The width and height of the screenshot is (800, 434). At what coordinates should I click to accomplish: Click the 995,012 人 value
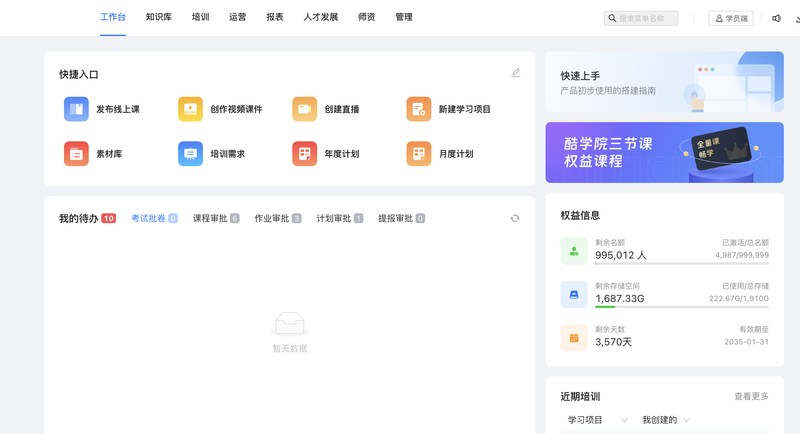click(620, 255)
